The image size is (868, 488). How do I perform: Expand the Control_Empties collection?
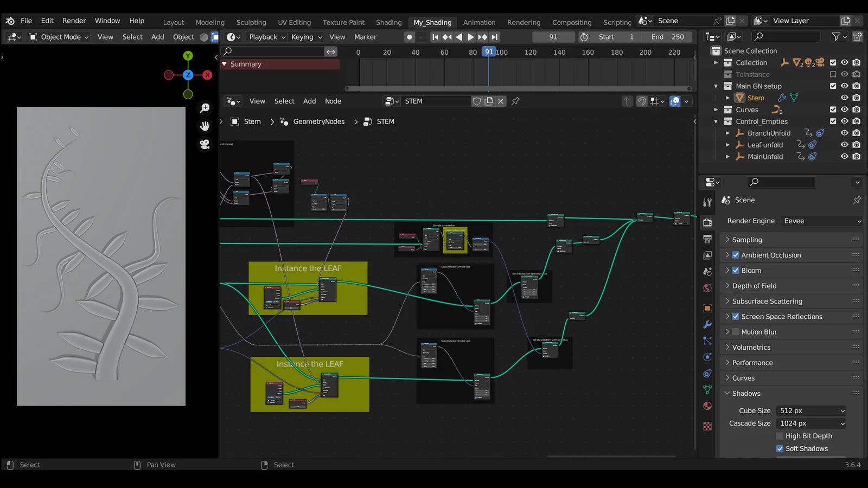point(717,121)
